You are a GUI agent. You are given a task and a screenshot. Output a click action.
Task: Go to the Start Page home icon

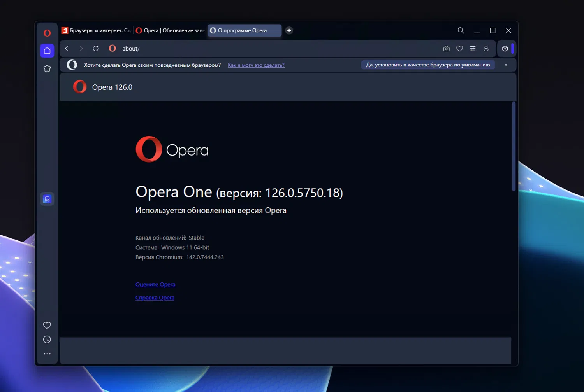pyautogui.click(x=47, y=51)
